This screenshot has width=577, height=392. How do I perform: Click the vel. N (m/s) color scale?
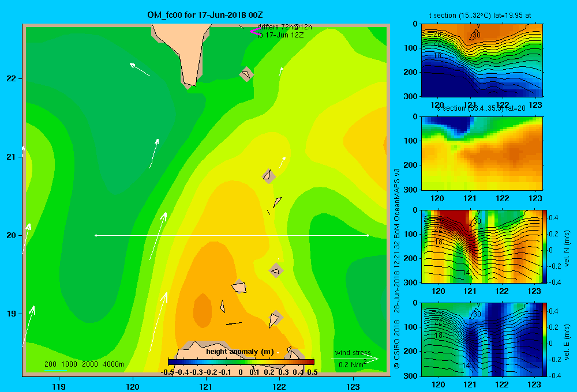(x=545, y=246)
